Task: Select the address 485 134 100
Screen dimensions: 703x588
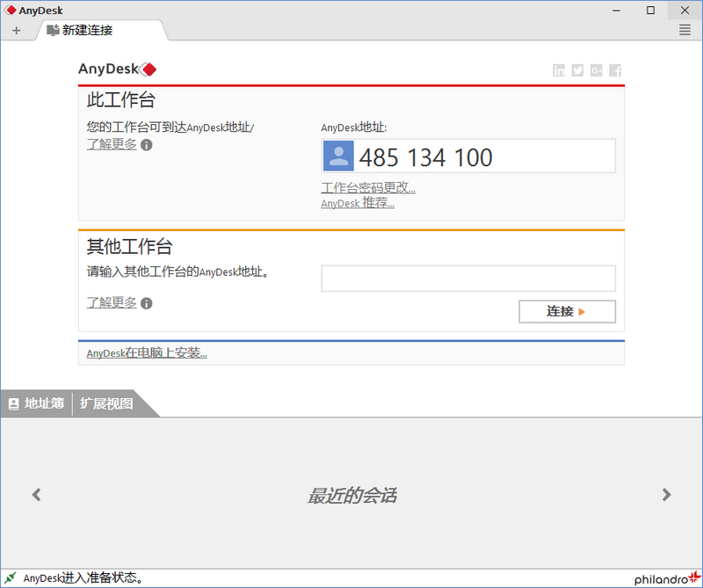Action: [x=425, y=157]
